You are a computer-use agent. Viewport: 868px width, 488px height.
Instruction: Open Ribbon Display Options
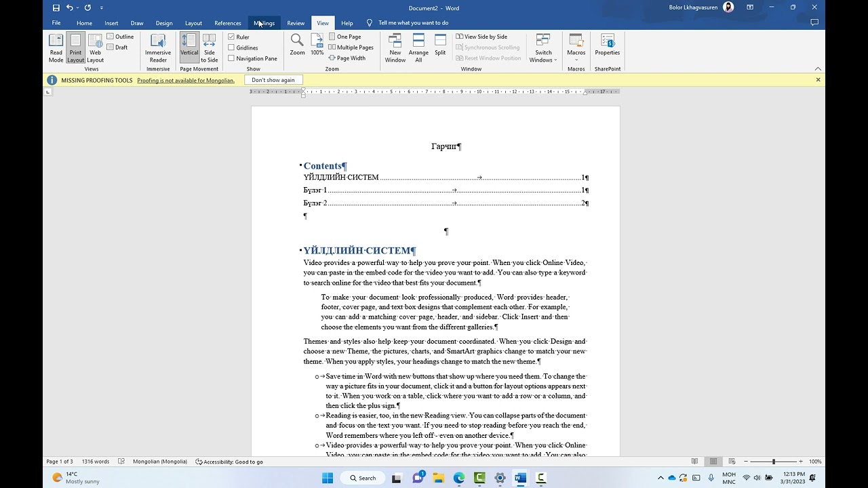(750, 7)
